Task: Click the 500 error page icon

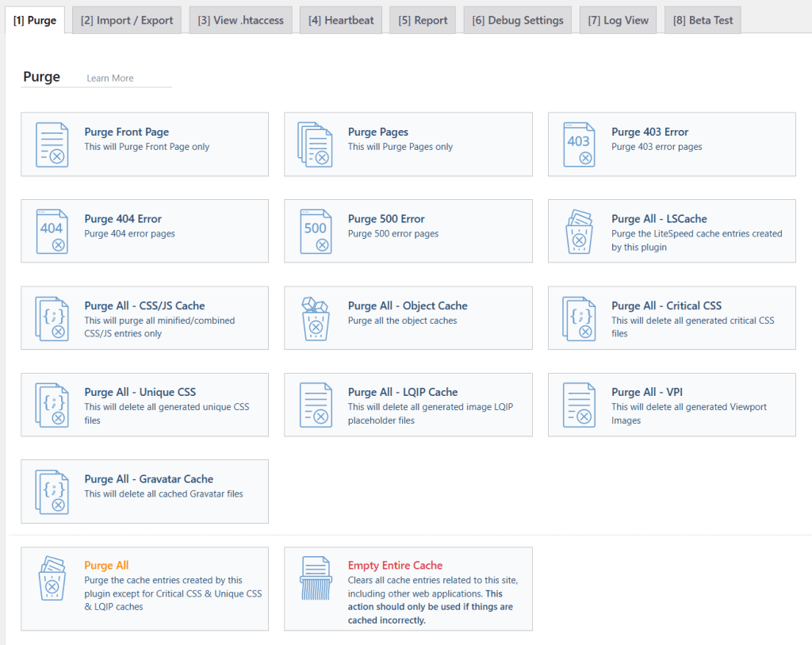Action: (316, 231)
